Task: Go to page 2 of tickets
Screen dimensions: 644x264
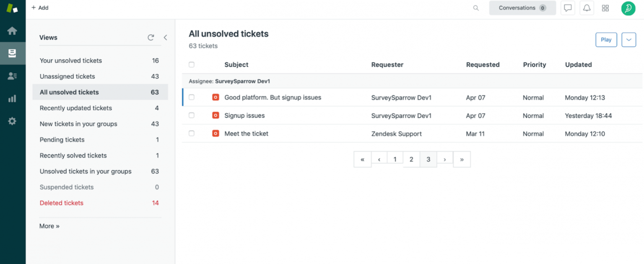Action: pyautogui.click(x=411, y=159)
